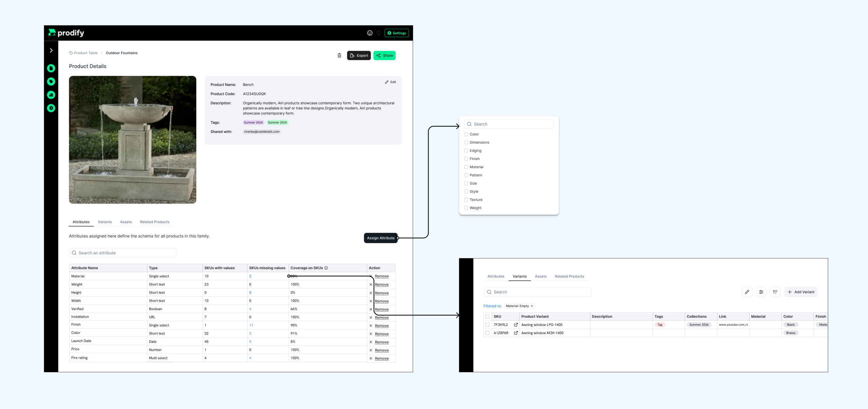Open the Related Products tab

pos(155,222)
